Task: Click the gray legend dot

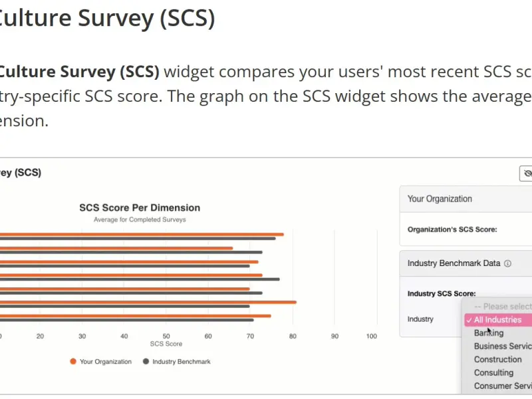Action: [x=146, y=362]
